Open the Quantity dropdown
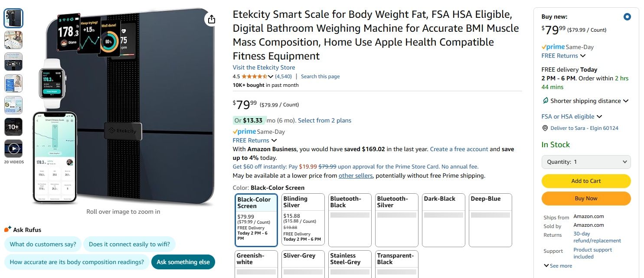 586,162
